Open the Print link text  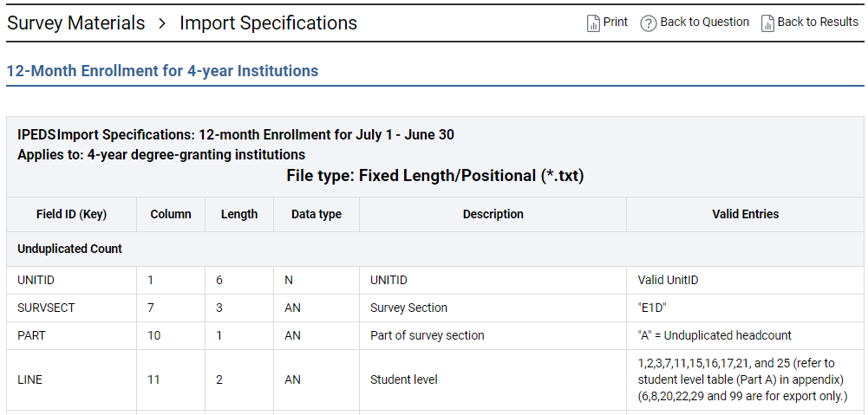click(616, 23)
